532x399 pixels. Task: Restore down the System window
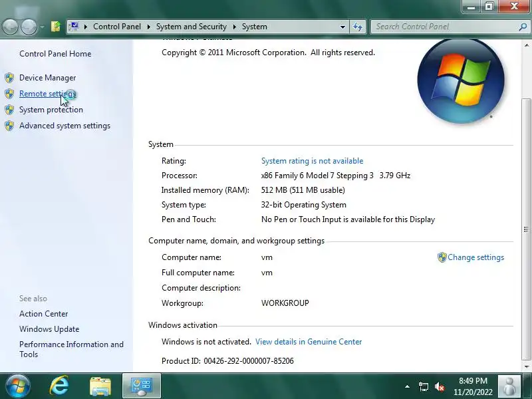point(489,6)
